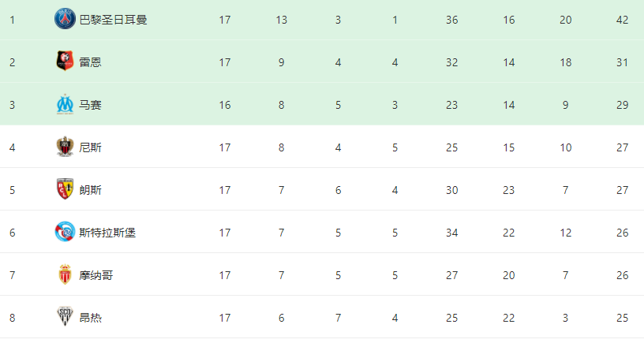Image resolution: width=644 pixels, height=343 pixels.
Task: Open the 巴黎圣日耳曼 team link
Action: click(113, 20)
